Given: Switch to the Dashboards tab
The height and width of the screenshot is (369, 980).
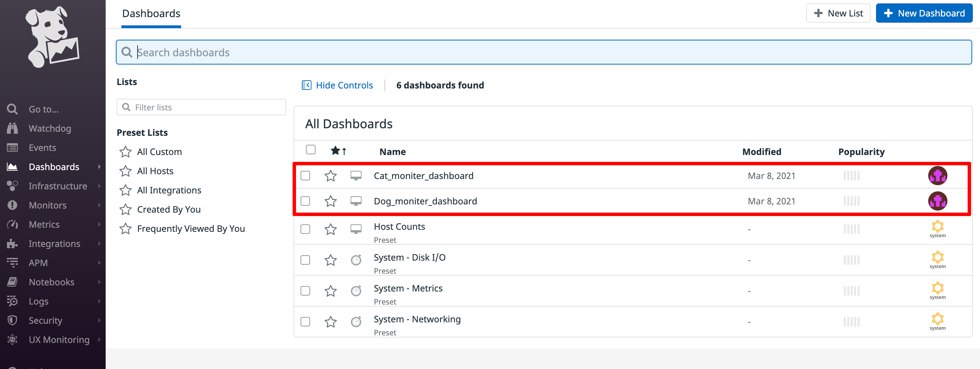Looking at the screenshot, I should [151, 13].
